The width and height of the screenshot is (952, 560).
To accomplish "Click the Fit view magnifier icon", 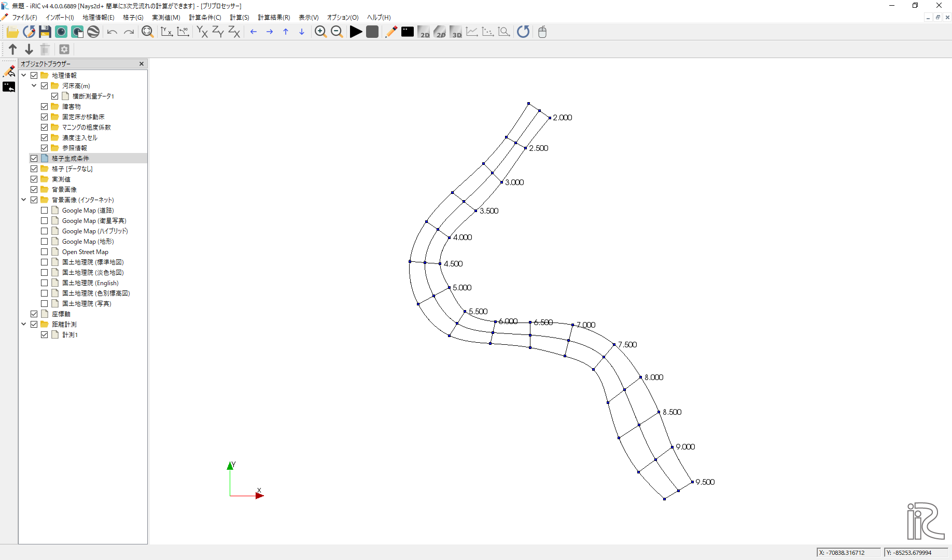I will (148, 32).
